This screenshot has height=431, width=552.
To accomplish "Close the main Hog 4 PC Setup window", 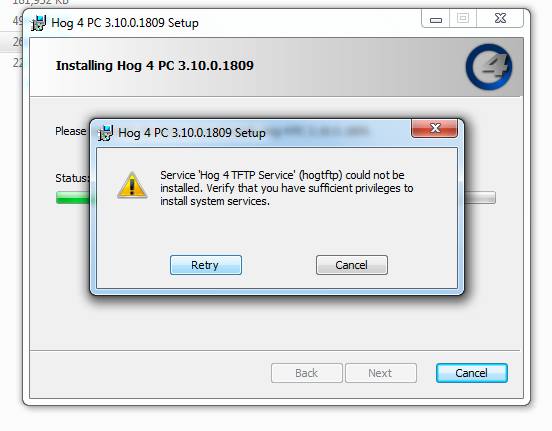I will coord(500,18).
